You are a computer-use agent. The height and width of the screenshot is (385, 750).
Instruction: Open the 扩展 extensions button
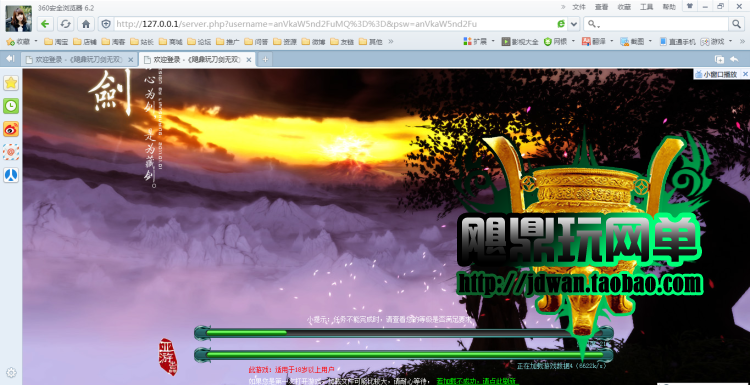(475, 42)
